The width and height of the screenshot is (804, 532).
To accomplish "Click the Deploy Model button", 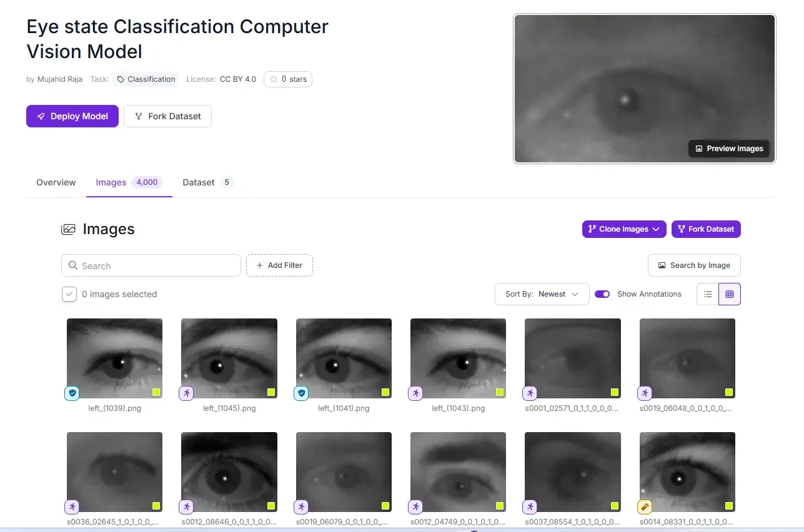I will [x=72, y=116].
